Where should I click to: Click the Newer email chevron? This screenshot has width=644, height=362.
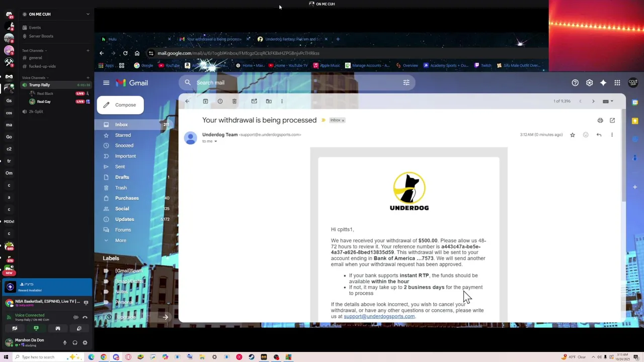[580, 102]
